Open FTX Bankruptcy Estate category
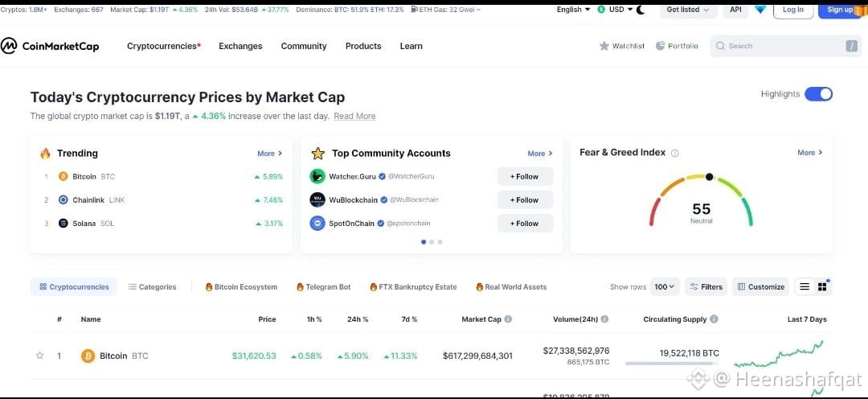The height and width of the screenshot is (399, 868). tap(414, 286)
